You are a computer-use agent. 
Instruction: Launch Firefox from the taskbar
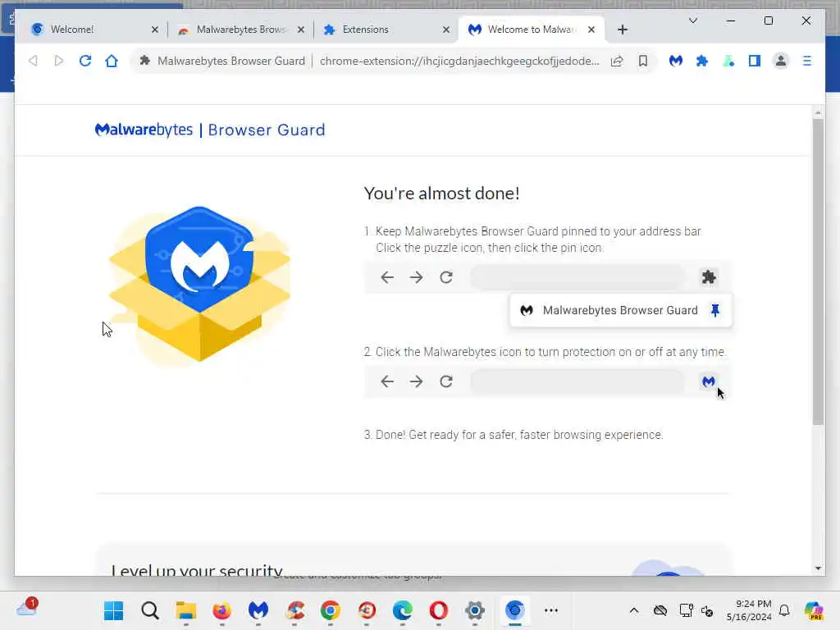click(x=221, y=610)
